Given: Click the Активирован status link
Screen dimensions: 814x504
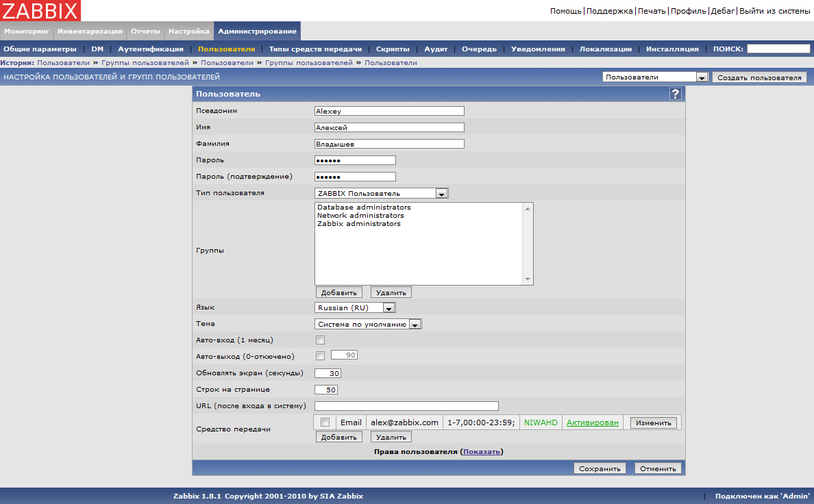Looking at the screenshot, I should click(x=592, y=423).
